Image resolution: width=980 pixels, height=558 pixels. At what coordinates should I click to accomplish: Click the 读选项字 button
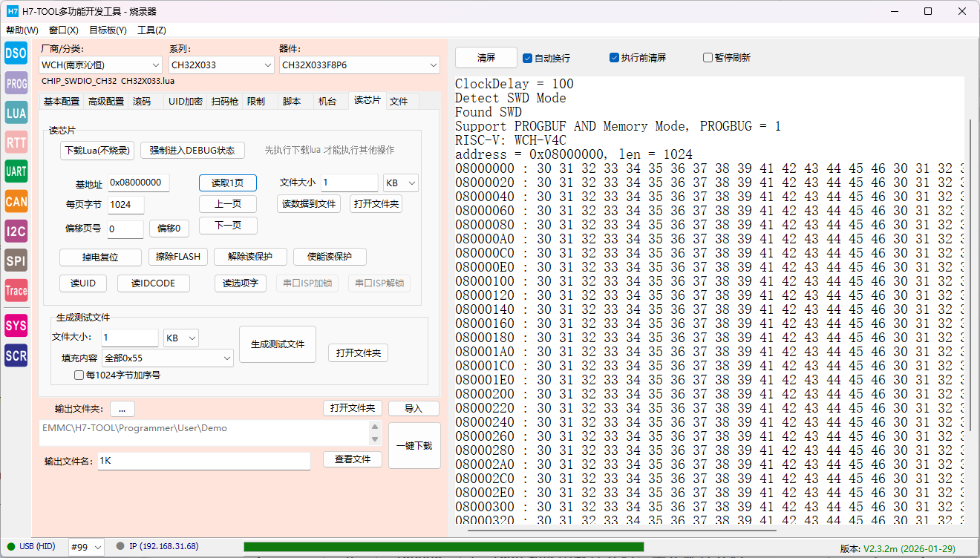pos(241,283)
